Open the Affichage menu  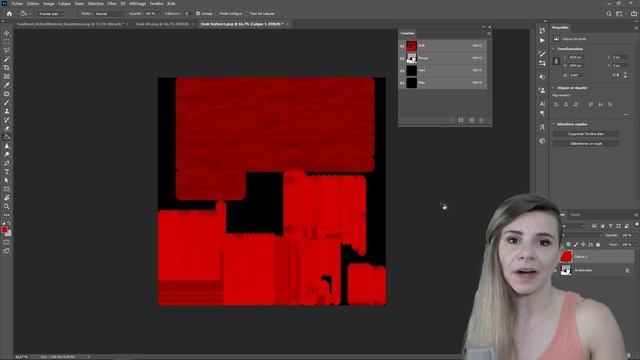click(x=138, y=3)
